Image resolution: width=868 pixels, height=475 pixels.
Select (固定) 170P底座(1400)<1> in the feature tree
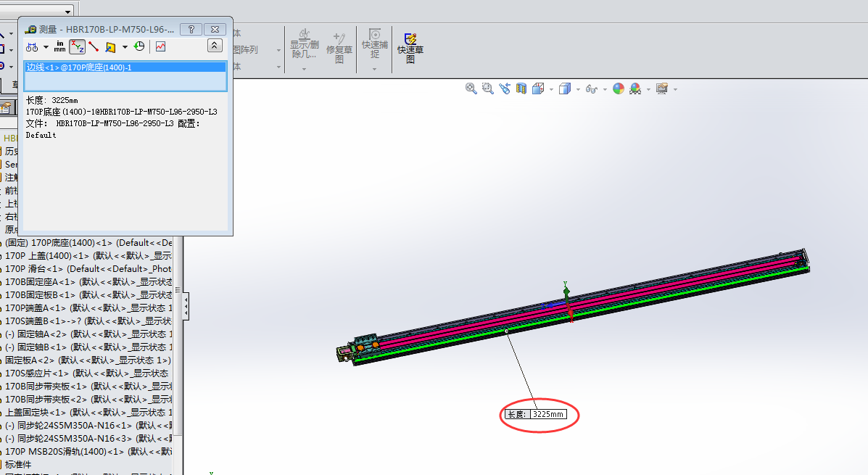(x=88, y=242)
